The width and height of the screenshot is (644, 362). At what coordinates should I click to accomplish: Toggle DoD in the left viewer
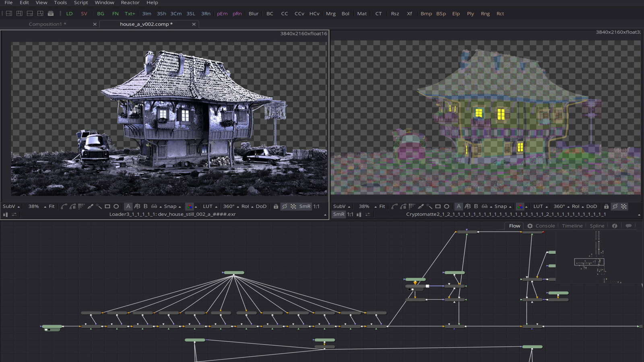(x=261, y=206)
